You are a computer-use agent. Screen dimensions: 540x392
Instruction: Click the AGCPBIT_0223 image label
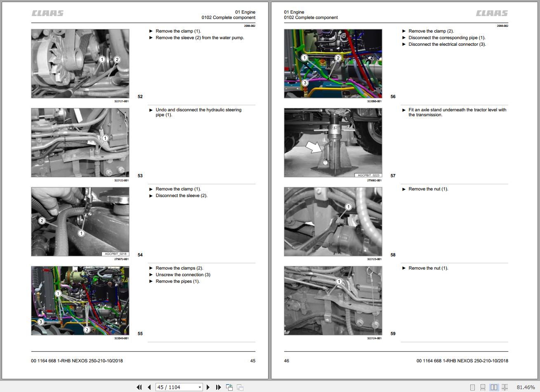(368, 175)
